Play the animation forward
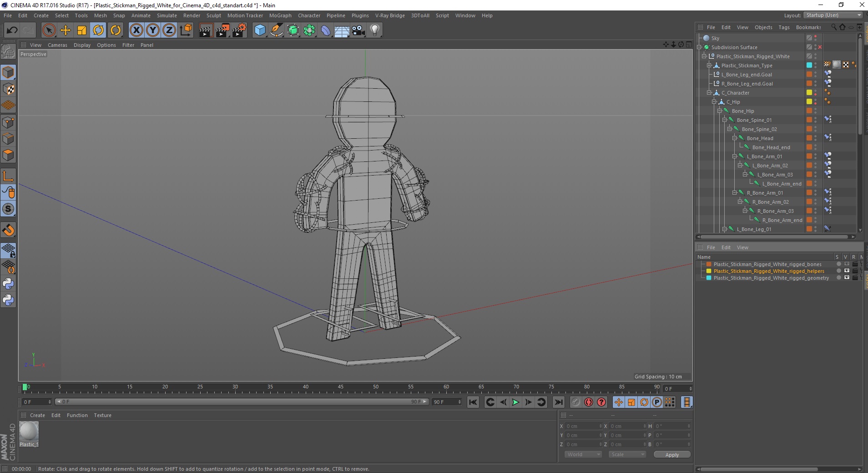 (x=515, y=402)
